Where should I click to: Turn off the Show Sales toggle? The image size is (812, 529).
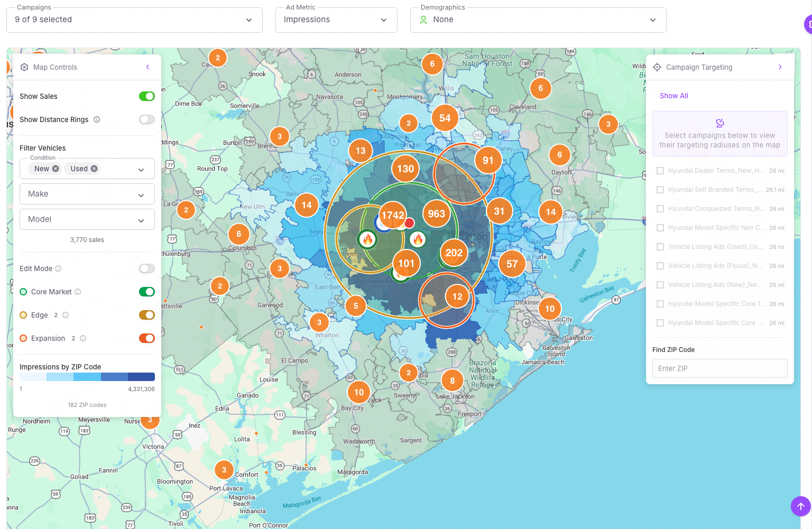click(146, 96)
